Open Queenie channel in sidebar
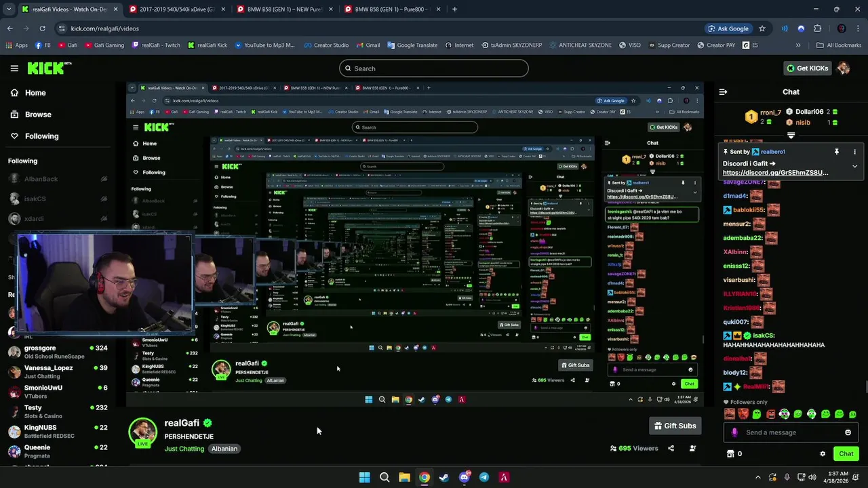This screenshot has width=868, height=488. 56,451
